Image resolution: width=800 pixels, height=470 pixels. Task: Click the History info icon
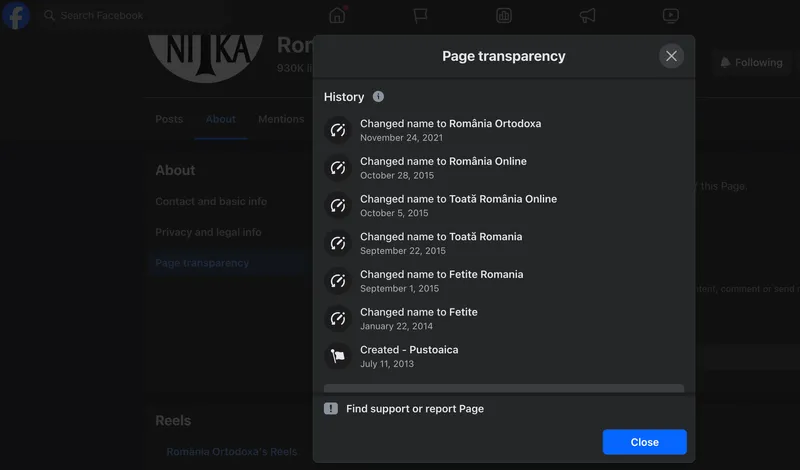pos(378,97)
